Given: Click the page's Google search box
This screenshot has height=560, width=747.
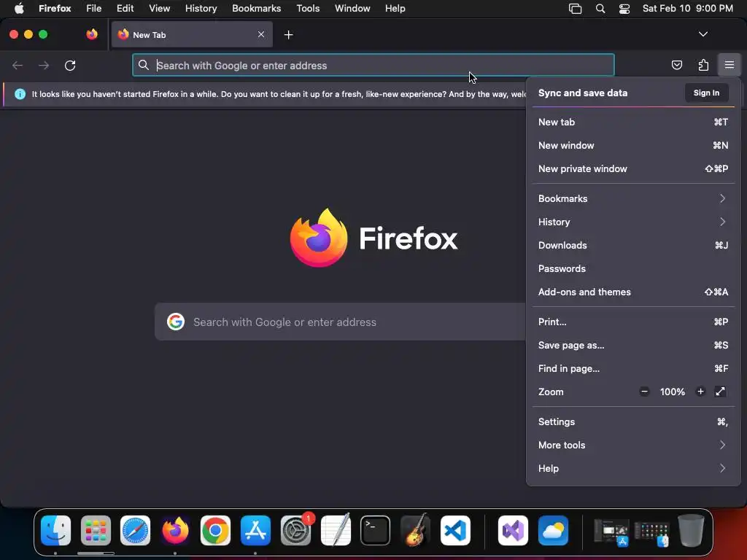Looking at the screenshot, I should (x=340, y=322).
